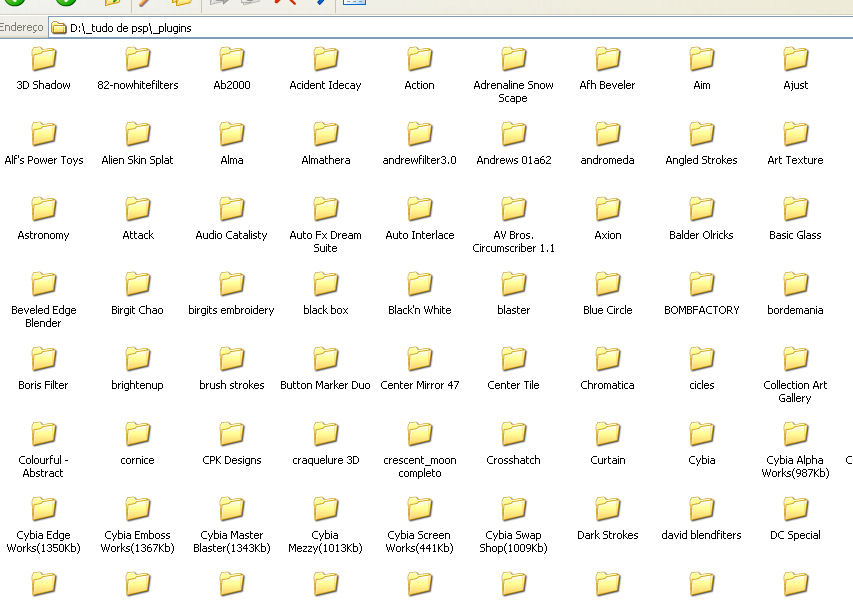Select the birgits embroidery folder icon
This screenshot has height=604, width=853.
pos(232,284)
